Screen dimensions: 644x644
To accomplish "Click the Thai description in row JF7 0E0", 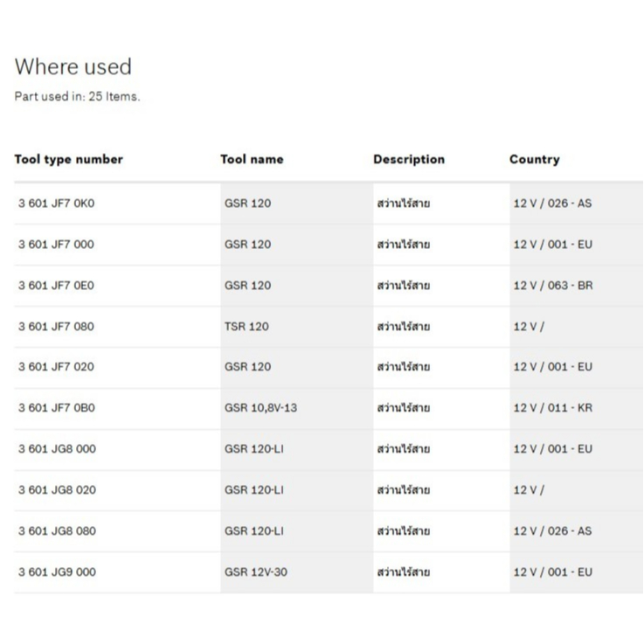I will (404, 286).
